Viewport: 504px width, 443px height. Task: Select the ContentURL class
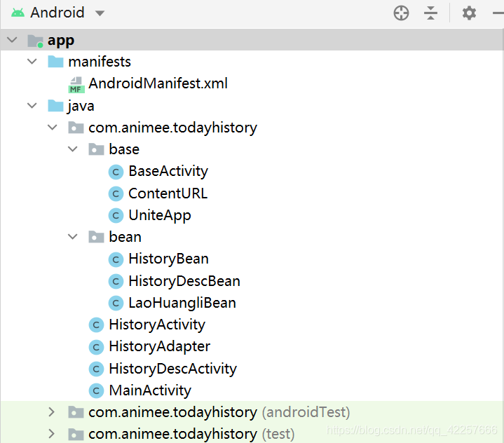(168, 193)
